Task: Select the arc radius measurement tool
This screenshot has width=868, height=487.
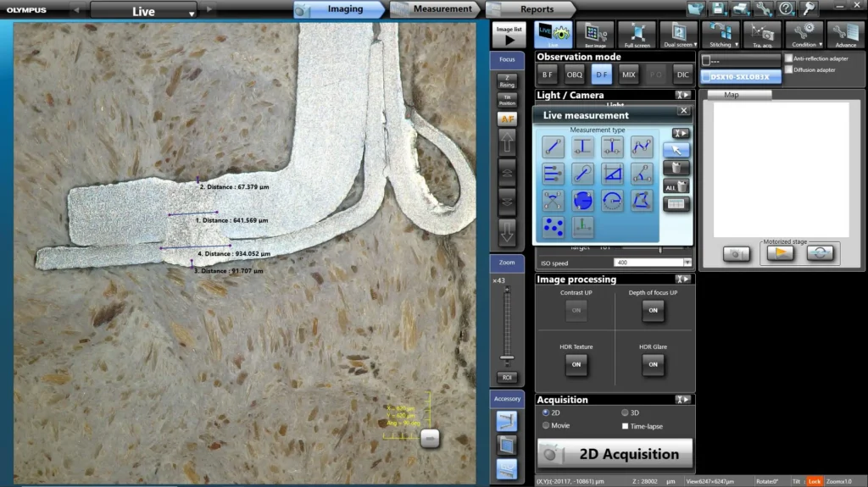Action: point(612,201)
